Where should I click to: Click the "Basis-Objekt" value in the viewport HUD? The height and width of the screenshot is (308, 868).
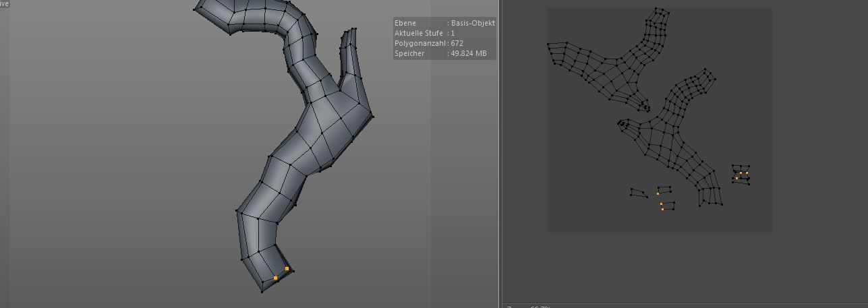(x=473, y=23)
